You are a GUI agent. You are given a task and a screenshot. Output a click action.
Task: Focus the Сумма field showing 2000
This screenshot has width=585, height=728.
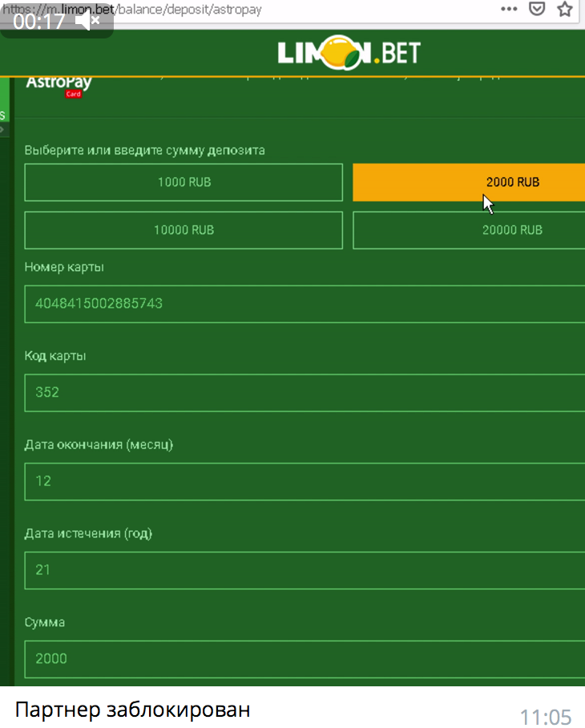click(x=305, y=659)
